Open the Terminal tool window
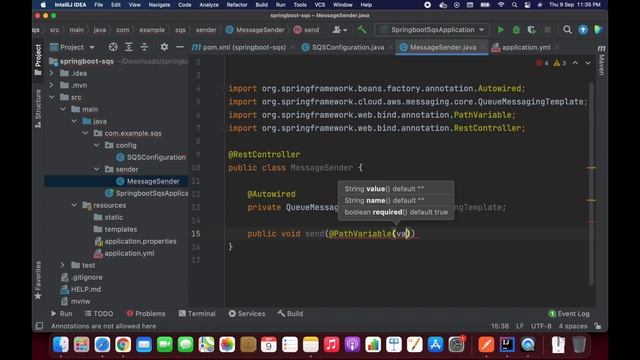This screenshot has height=360, width=640. point(197,313)
